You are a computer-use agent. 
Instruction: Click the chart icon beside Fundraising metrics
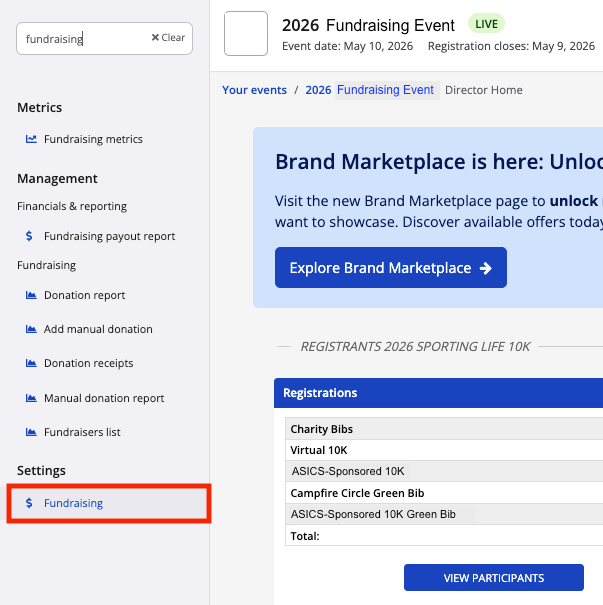click(31, 140)
